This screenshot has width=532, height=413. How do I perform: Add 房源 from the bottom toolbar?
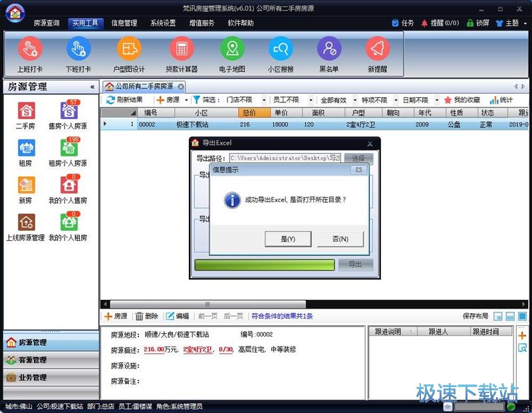[116, 317]
